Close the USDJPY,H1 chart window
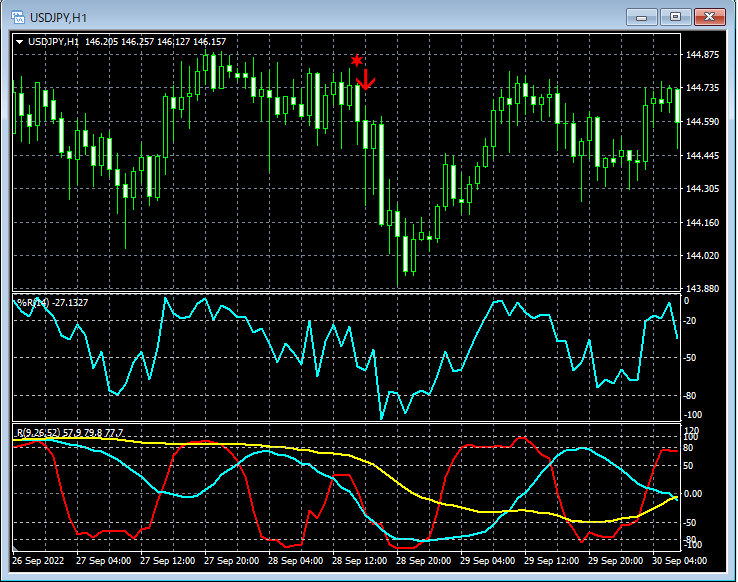738x582 pixels. coord(709,17)
